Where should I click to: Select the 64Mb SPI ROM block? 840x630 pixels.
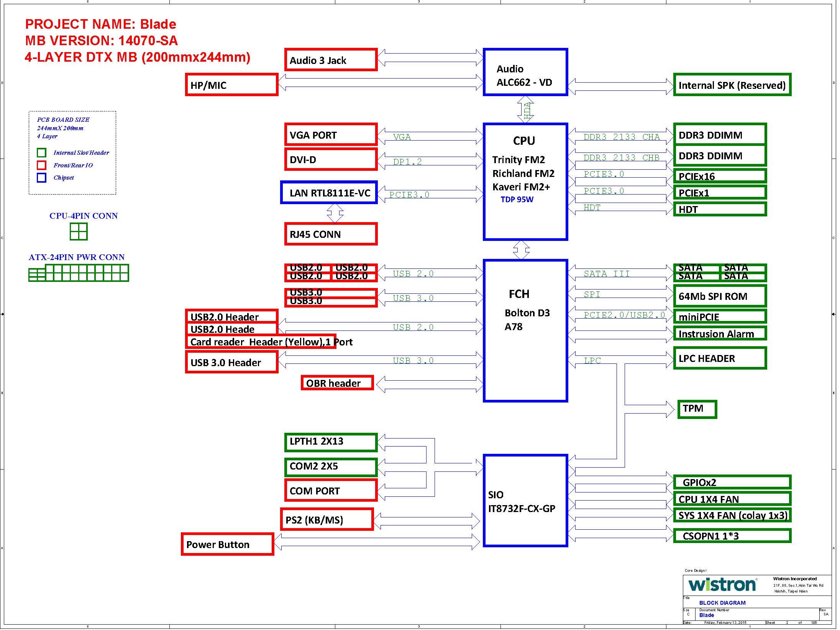720,296
